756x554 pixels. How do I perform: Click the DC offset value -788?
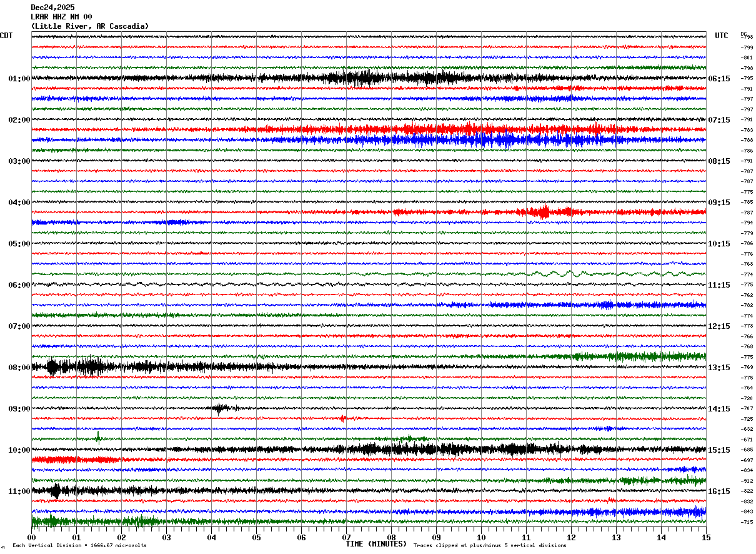747,141
